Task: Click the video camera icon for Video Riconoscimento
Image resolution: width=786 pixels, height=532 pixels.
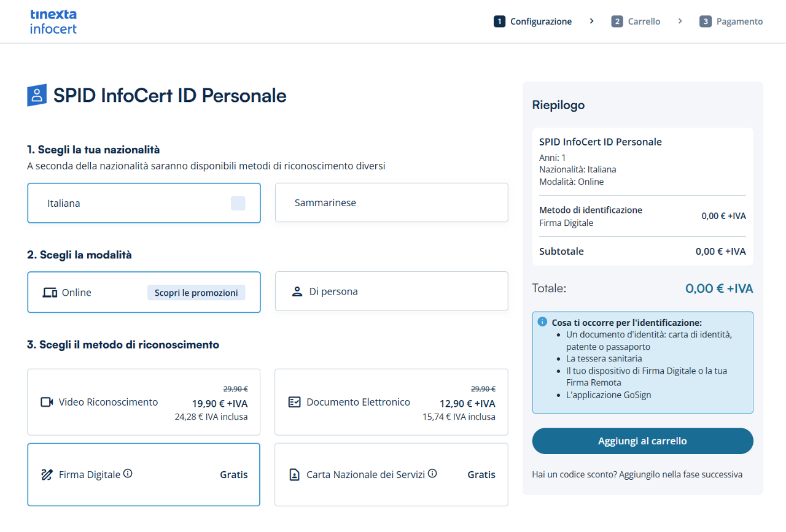Action: coord(47,402)
